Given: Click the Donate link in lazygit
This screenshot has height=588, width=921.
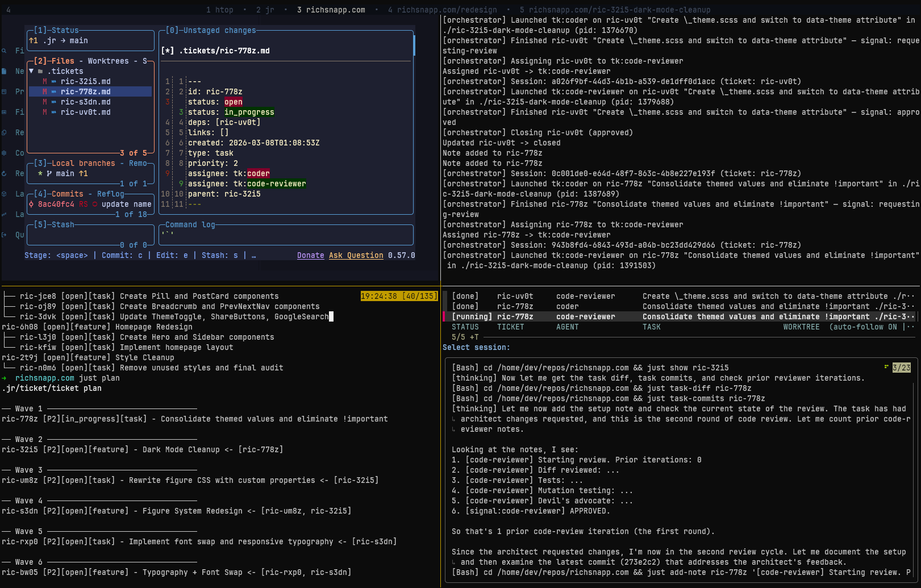Looking at the screenshot, I should [310, 255].
